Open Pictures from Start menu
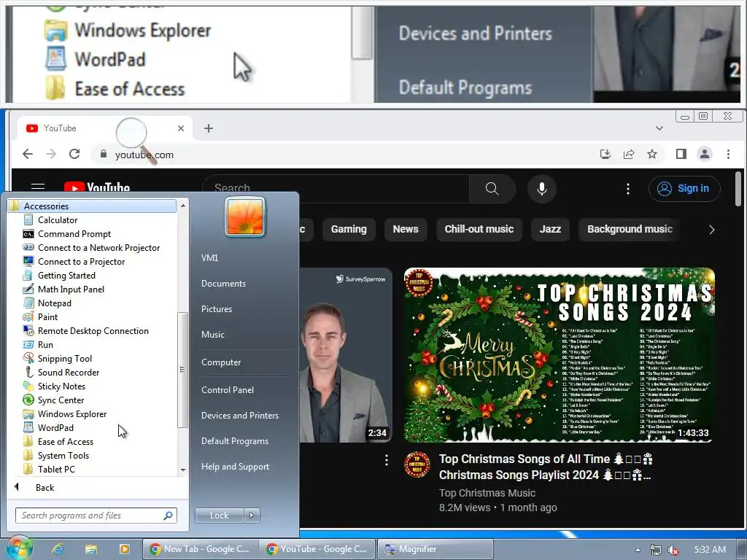The image size is (747, 560). [216, 309]
